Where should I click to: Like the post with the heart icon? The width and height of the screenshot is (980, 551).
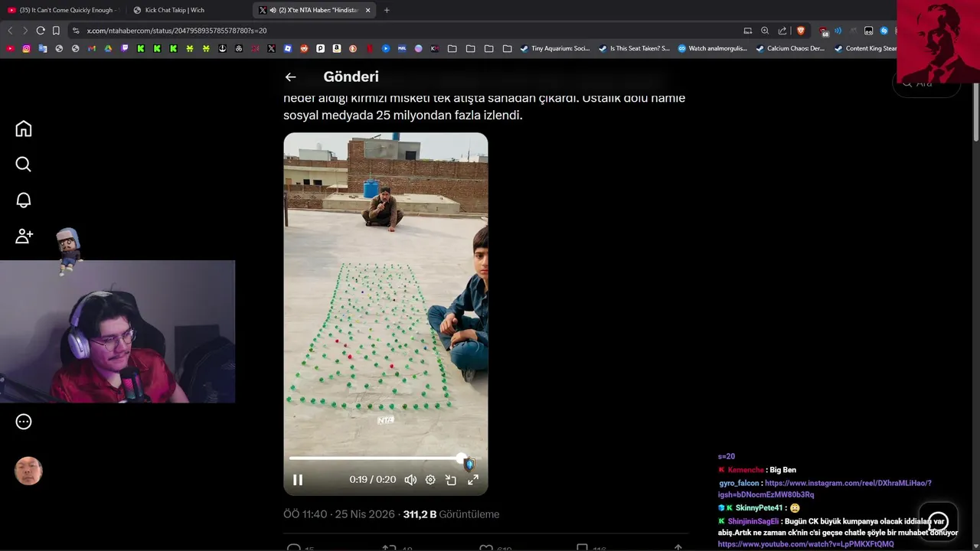[485, 548]
